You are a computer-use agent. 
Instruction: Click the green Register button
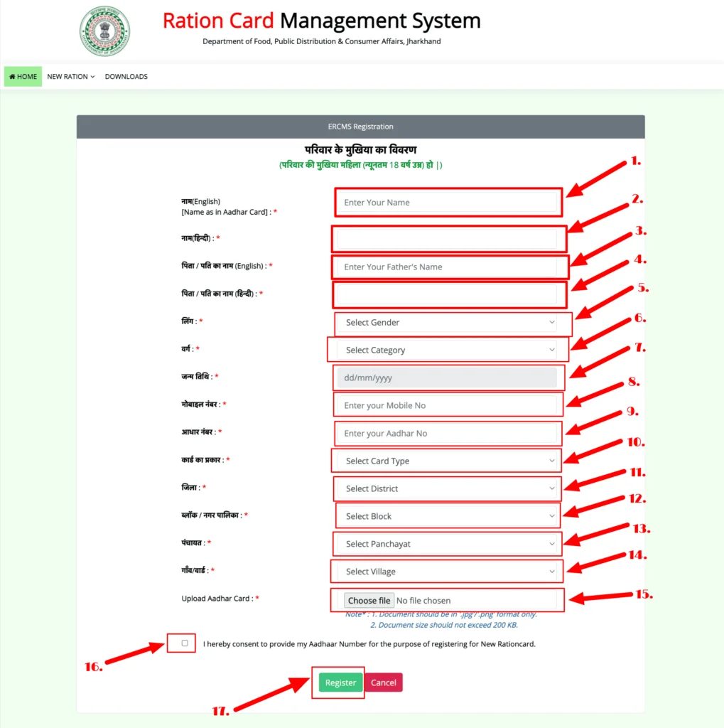click(340, 682)
